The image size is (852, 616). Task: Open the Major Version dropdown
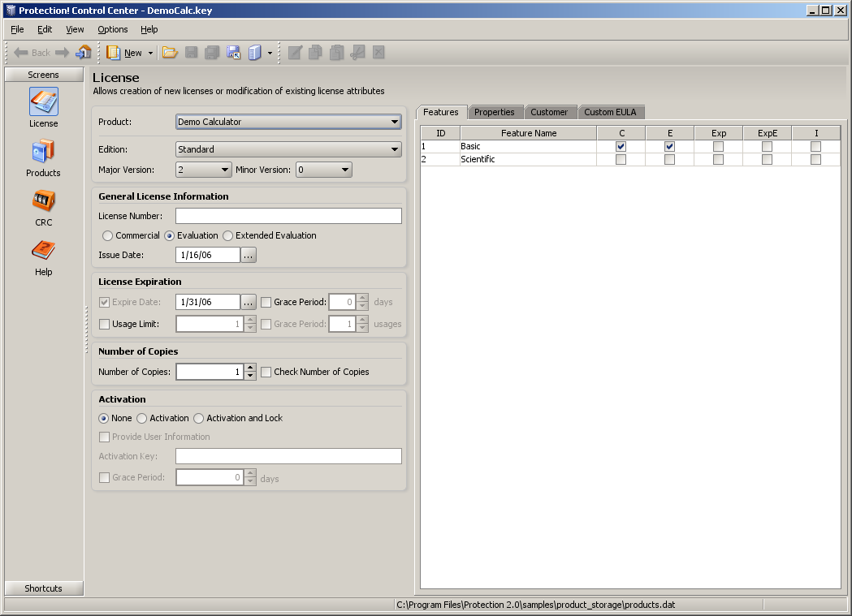225,170
